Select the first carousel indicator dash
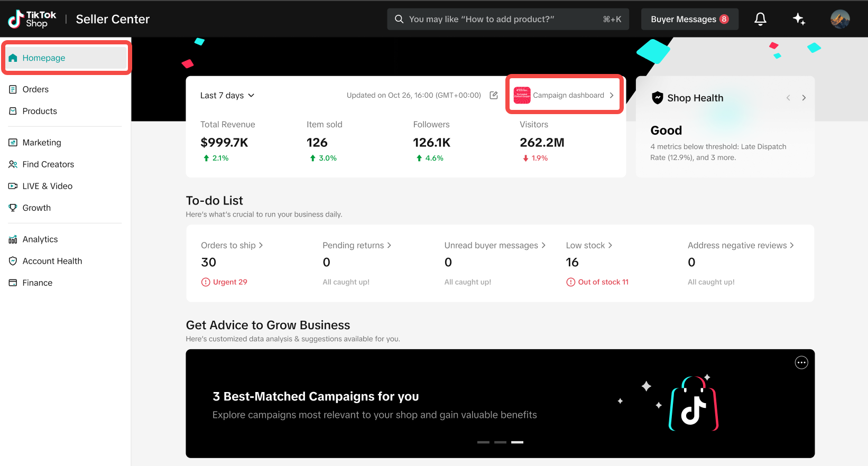868x466 pixels. (x=483, y=442)
